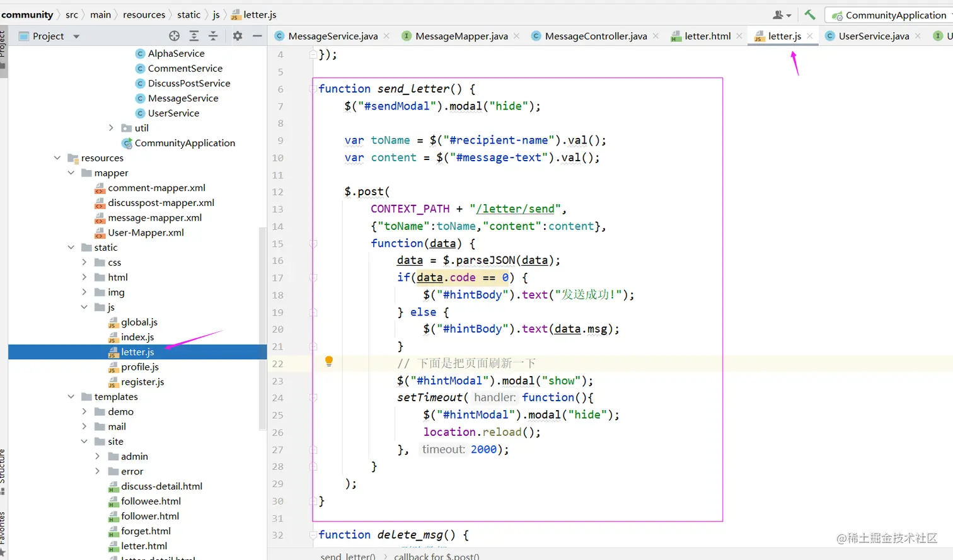Switch to MessageController.java tab

tap(596, 36)
